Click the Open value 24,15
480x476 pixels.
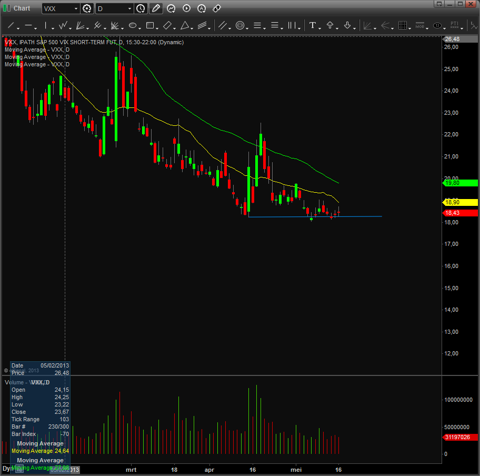click(62, 390)
